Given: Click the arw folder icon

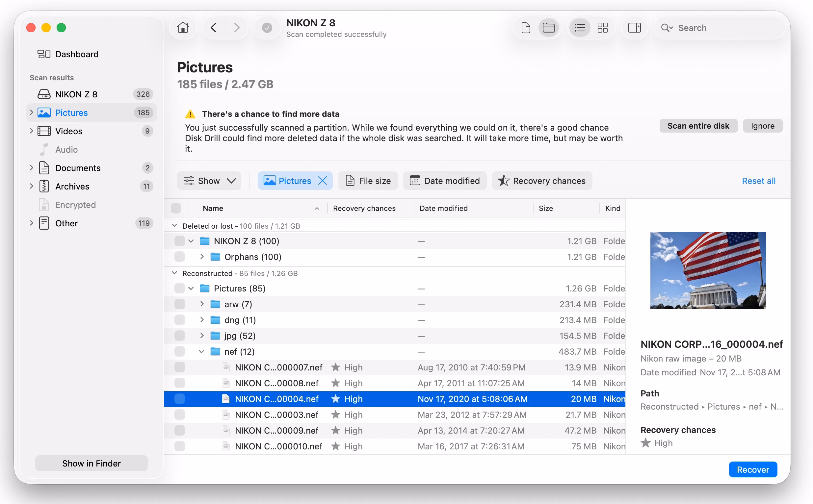Looking at the screenshot, I should (215, 304).
